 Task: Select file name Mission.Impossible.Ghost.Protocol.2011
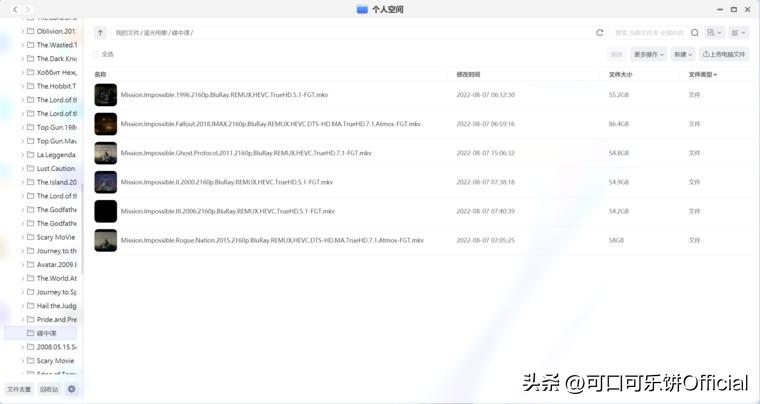(246, 153)
